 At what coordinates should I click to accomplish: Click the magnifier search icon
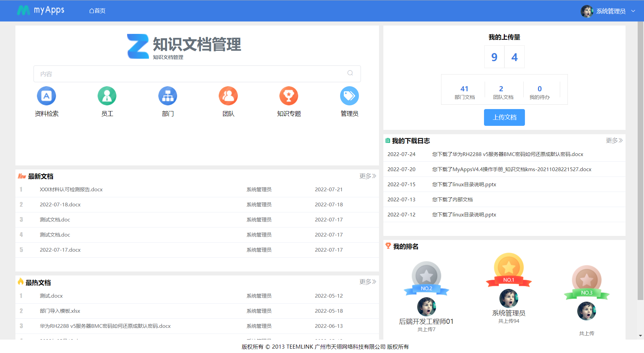[x=350, y=73]
